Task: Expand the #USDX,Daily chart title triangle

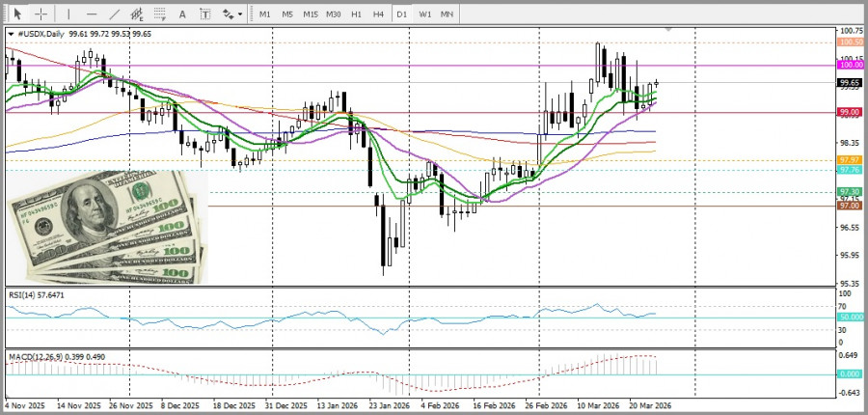Action: click(11, 34)
